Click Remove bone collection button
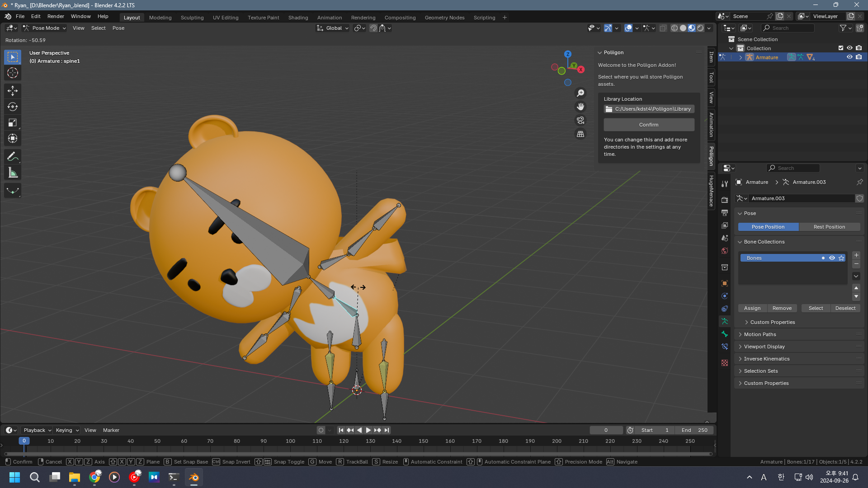 tap(782, 308)
